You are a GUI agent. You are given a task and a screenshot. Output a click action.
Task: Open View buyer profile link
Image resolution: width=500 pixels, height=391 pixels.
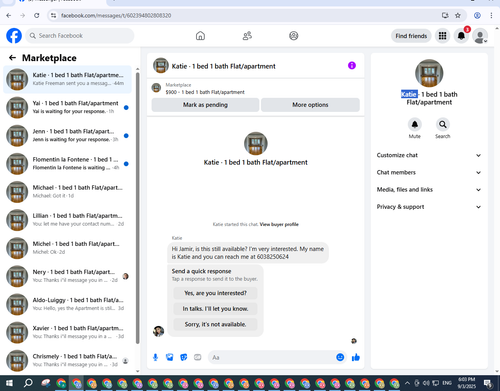click(x=279, y=224)
